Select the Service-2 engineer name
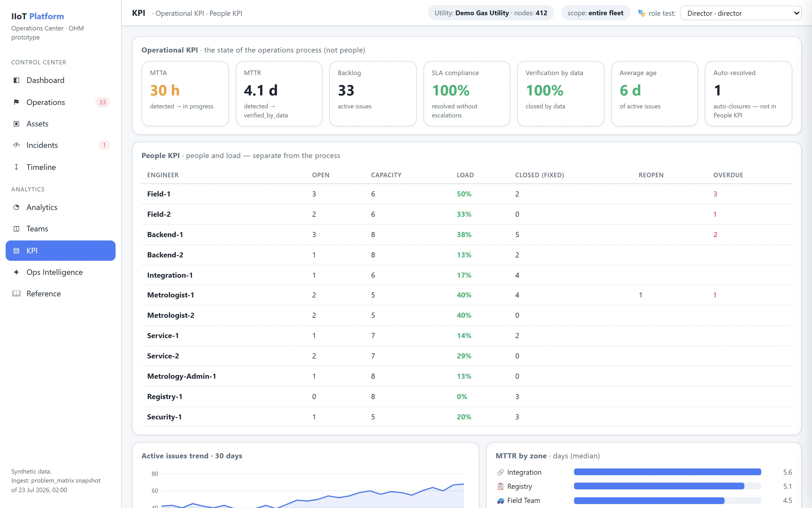The image size is (812, 508). (163, 356)
